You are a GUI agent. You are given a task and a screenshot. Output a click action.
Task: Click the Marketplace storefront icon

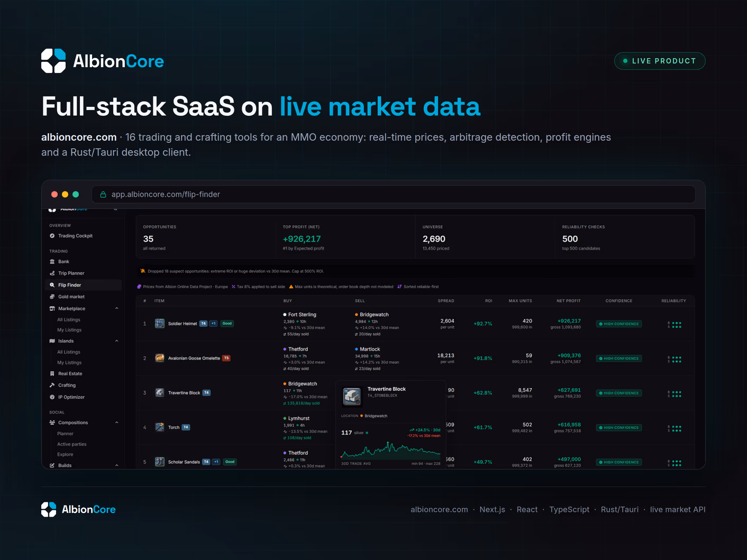[x=52, y=309]
